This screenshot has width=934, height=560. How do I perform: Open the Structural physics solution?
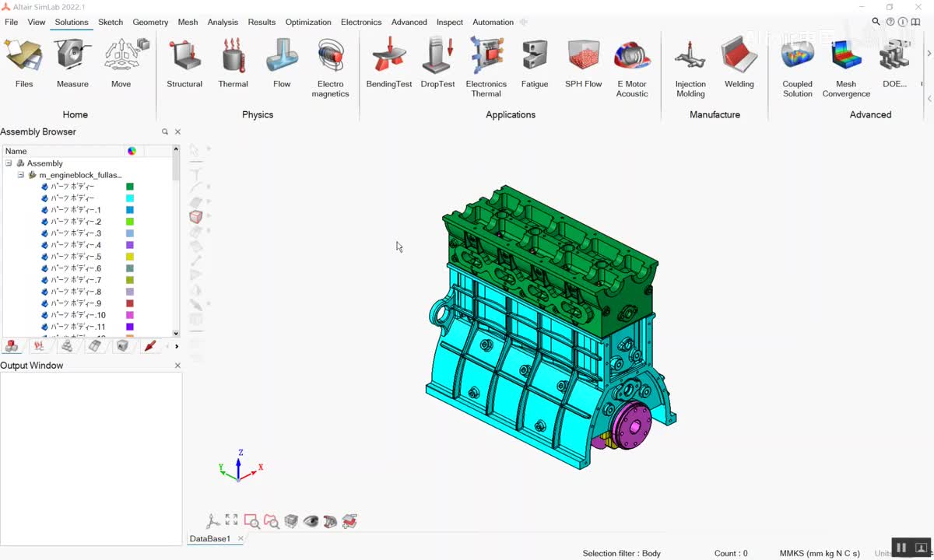(184, 64)
